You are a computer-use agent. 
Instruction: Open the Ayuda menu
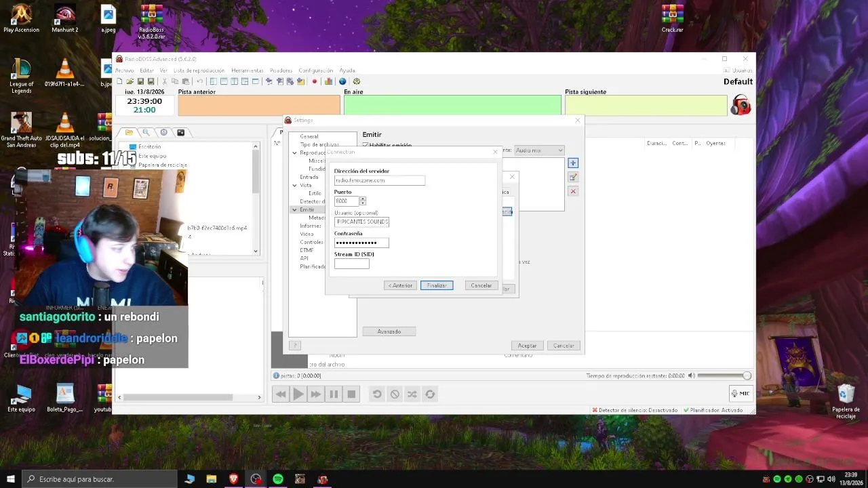pyautogui.click(x=347, y=70)
